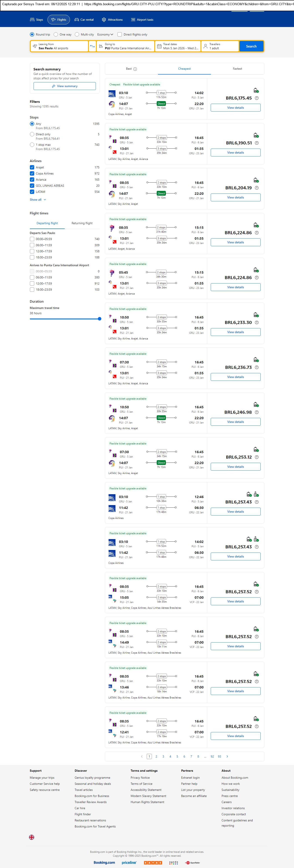294x868 pixels.
Task: Click the next page arrow in pagination
Action: [227, 756]
